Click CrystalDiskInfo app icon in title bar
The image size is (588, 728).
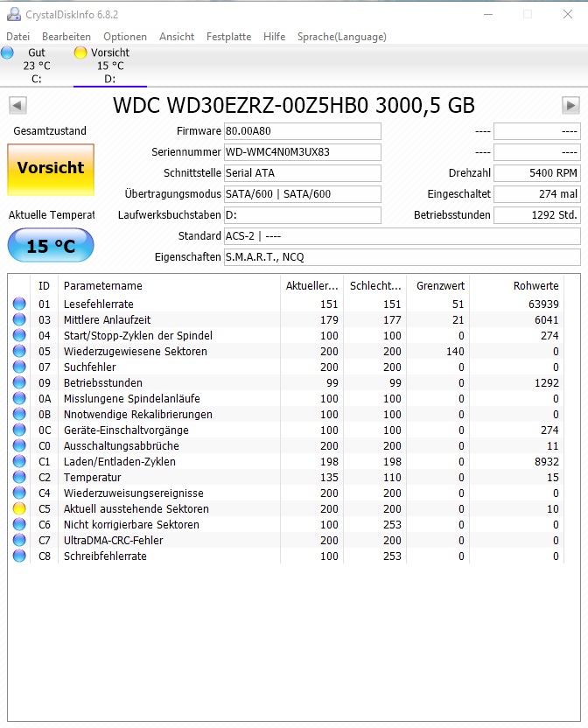[x=14, y=14]
